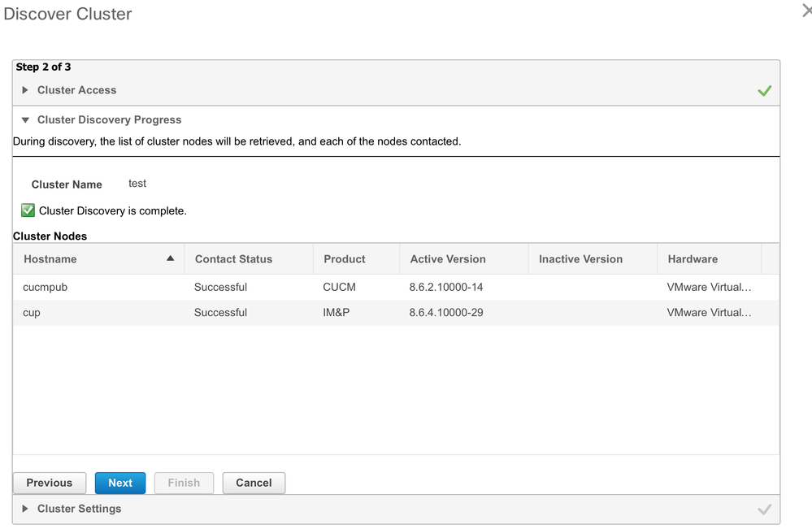The image size is (812, 529).
Task: Select the cucmpub node row
Action: point(396,288)
